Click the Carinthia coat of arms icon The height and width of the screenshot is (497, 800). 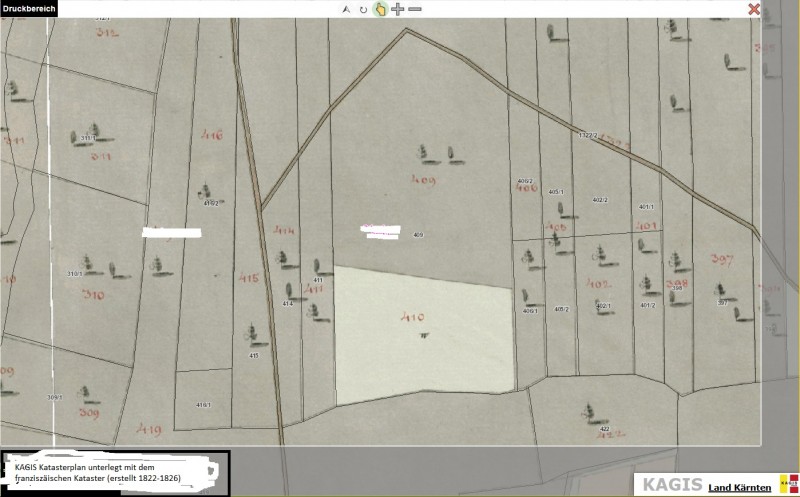pos(787,485)
